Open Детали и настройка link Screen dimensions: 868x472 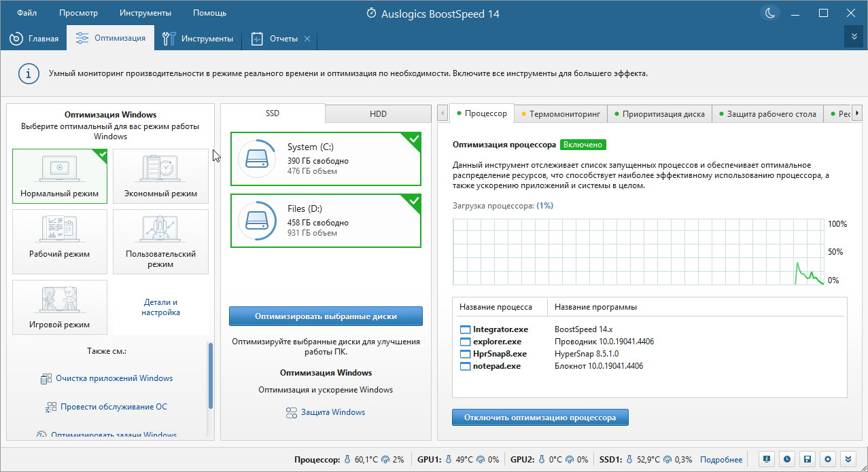161,307
